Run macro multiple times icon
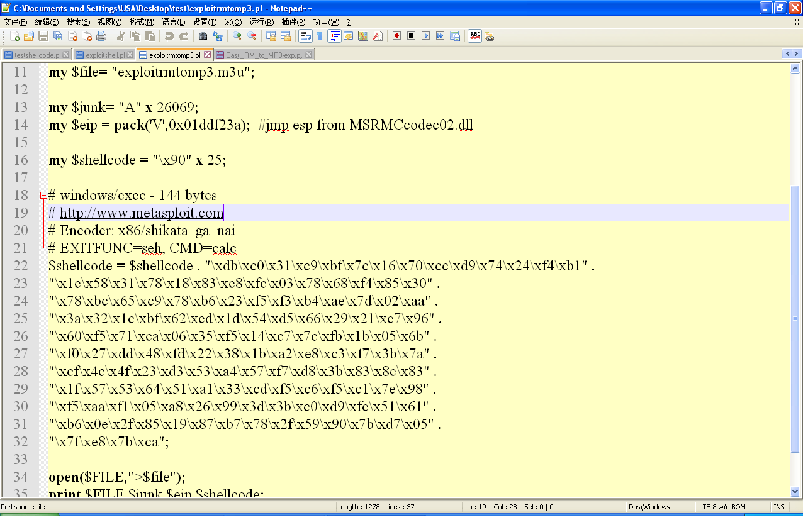The height and width of the screenshot is (532, 803). tap(441, 36)
